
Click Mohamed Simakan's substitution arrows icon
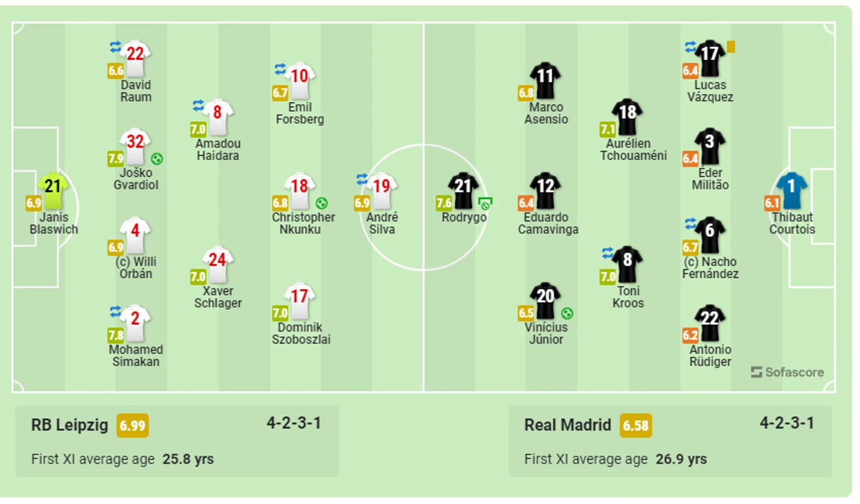pos(115,311)
